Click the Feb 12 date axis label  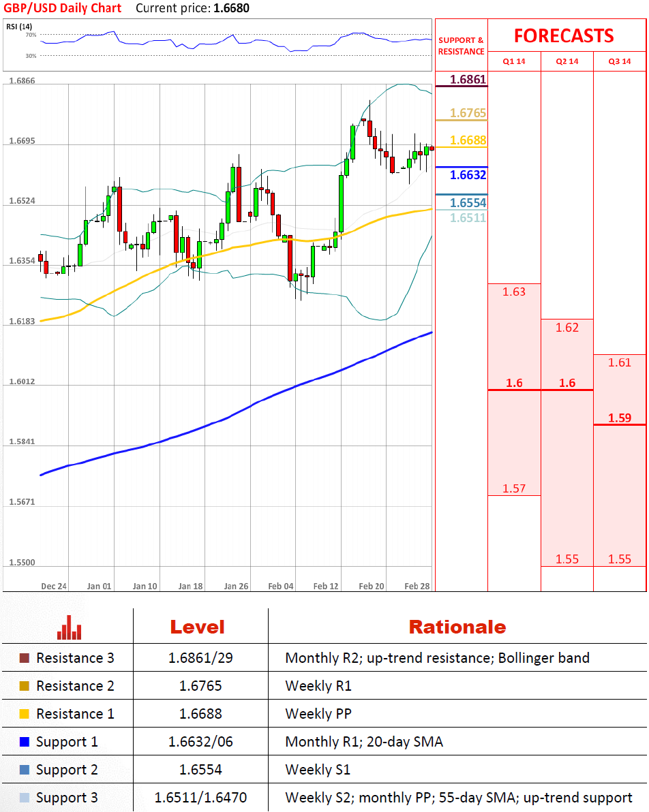click(x=326, y=587)
